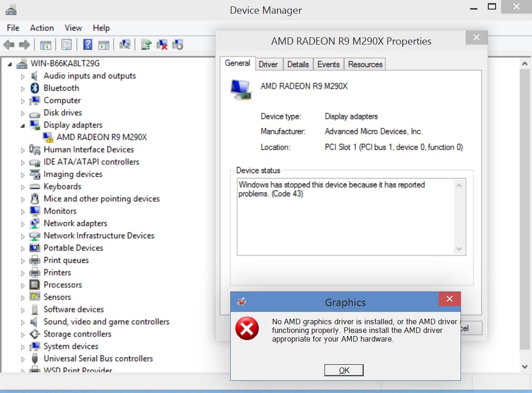Open the Action menu
The image size is (532, 393).
click(x=42, y=28)
